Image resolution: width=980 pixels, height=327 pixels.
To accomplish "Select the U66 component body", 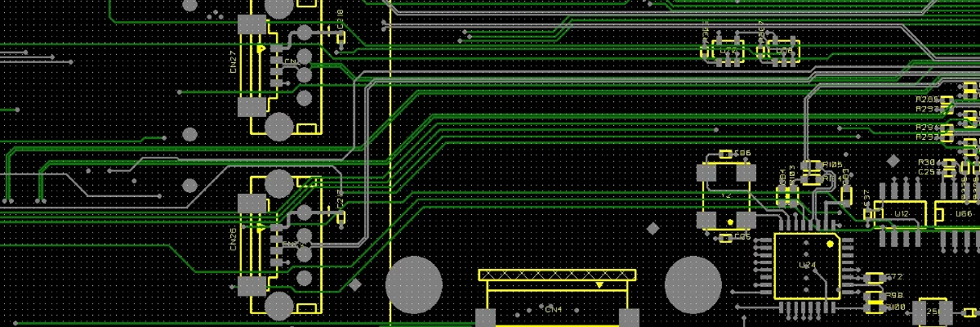I will [x=957, y=213].
